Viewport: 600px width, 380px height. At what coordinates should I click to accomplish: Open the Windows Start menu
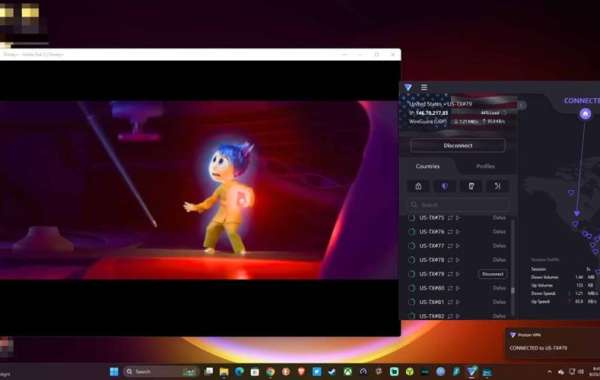(x=114, y=372)
